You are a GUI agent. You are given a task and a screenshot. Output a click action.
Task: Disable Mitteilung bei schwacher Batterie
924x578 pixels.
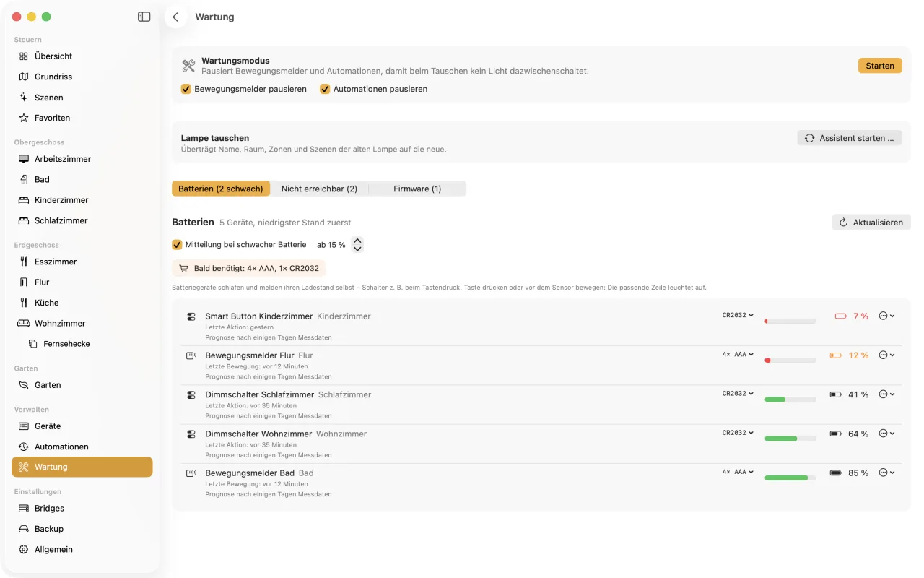(x=177, y=245)
